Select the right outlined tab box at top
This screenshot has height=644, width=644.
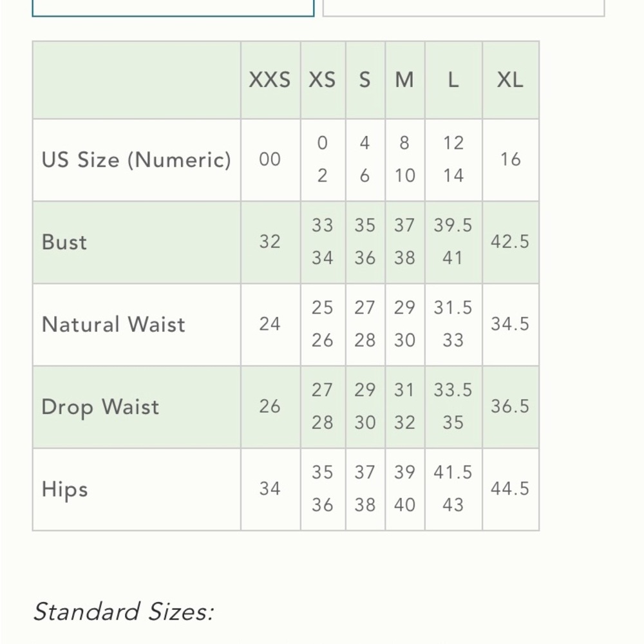click(463, 8)
